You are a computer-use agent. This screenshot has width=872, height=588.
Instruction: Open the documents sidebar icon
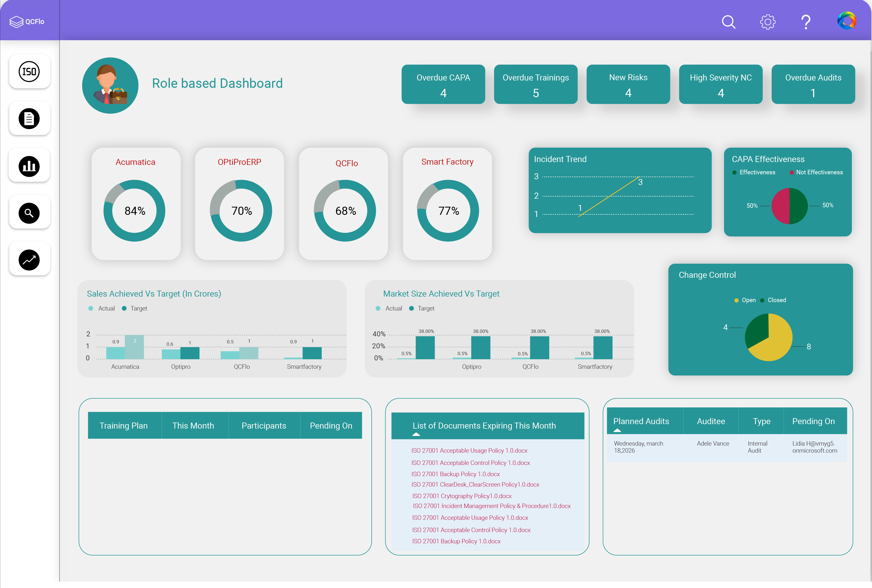tap(29, 118)
